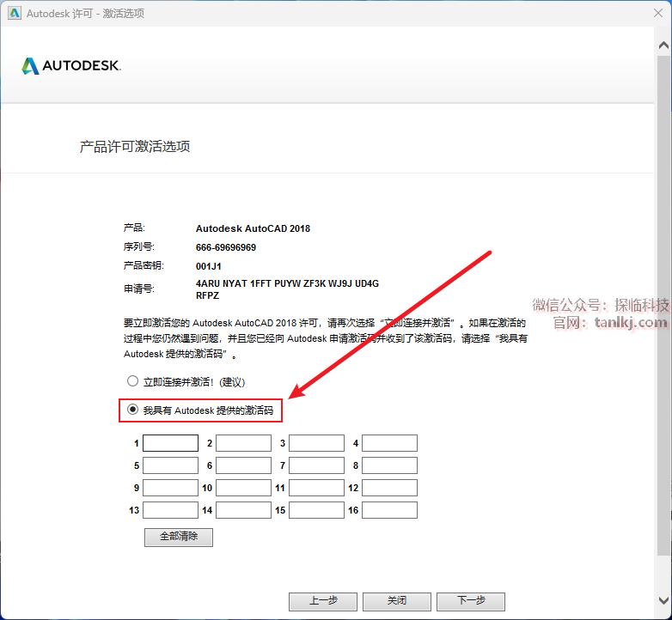This screenshot has width=672, height=620.
Task: Click product key '001J1'
Action: (x=209, y=266)
